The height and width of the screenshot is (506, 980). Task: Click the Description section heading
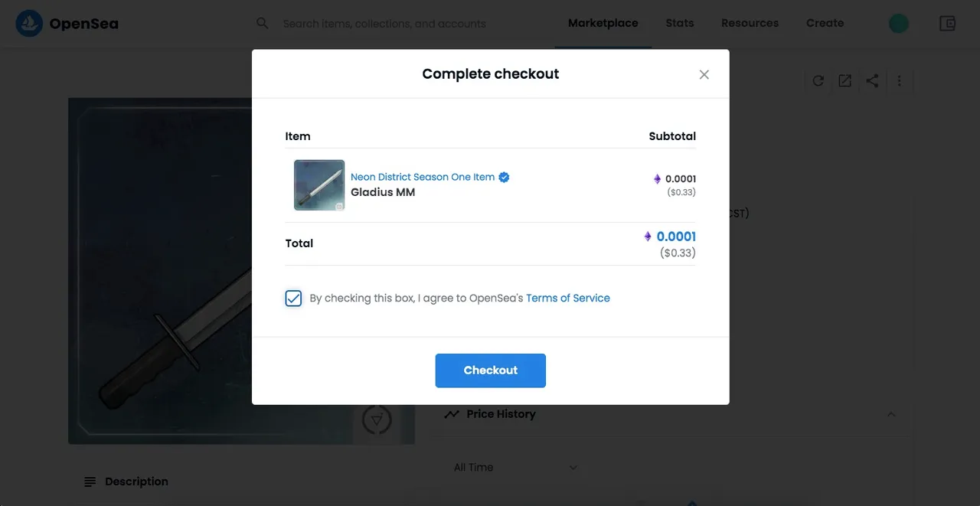click(136, 482)
